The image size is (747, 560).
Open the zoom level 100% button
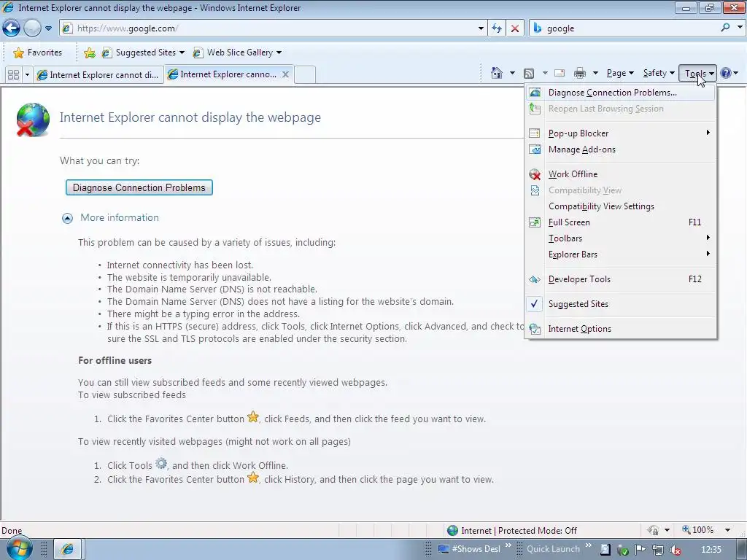(698, 530)
